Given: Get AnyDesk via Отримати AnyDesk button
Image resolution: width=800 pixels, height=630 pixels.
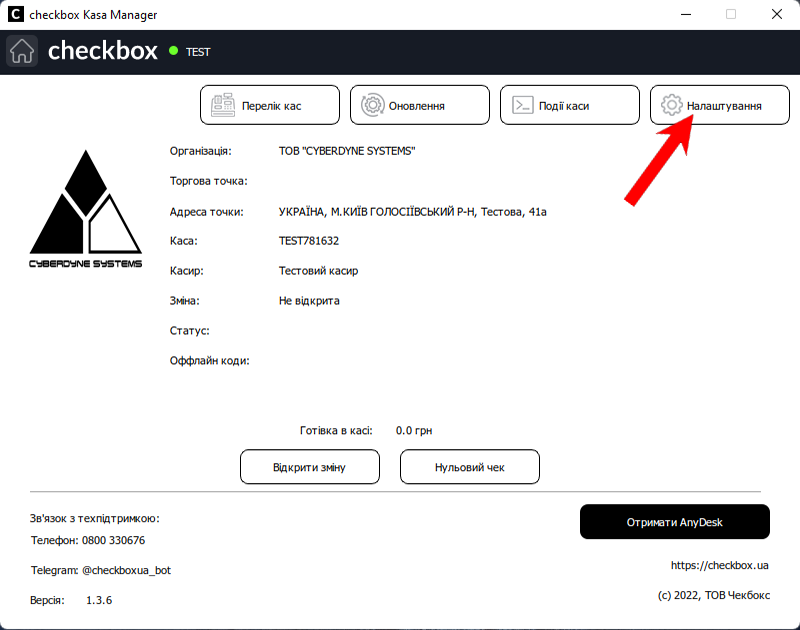Looking at the screenshot, I should 675,522.
